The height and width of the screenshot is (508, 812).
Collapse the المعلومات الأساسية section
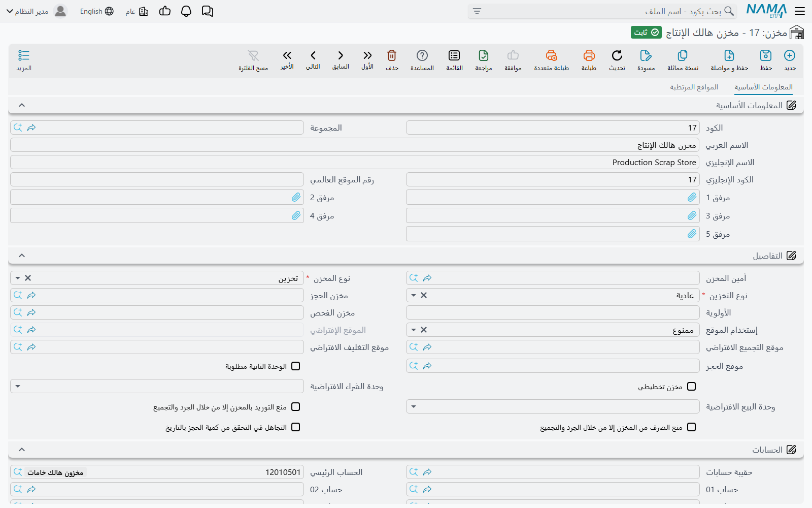point(22,105)
